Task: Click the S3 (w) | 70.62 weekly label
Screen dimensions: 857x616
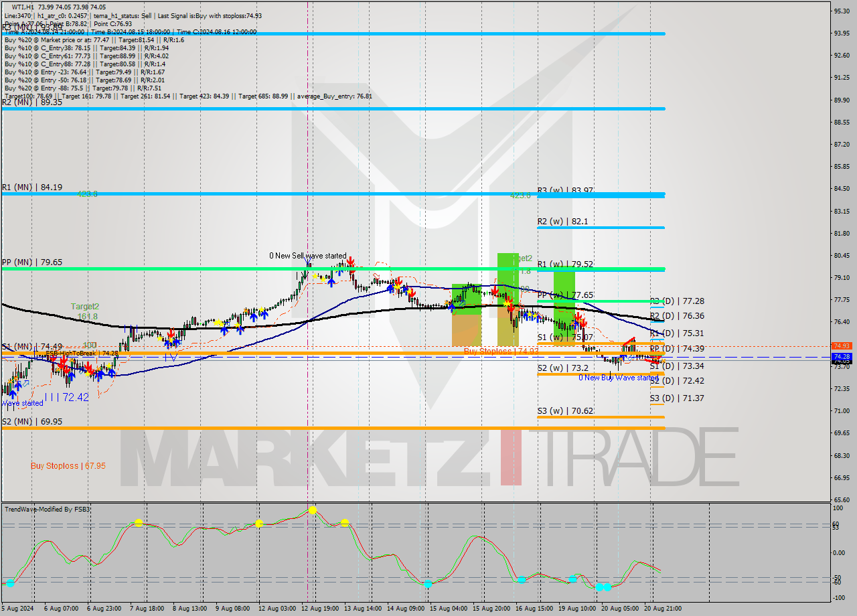Action: click(x=565, y=411)
